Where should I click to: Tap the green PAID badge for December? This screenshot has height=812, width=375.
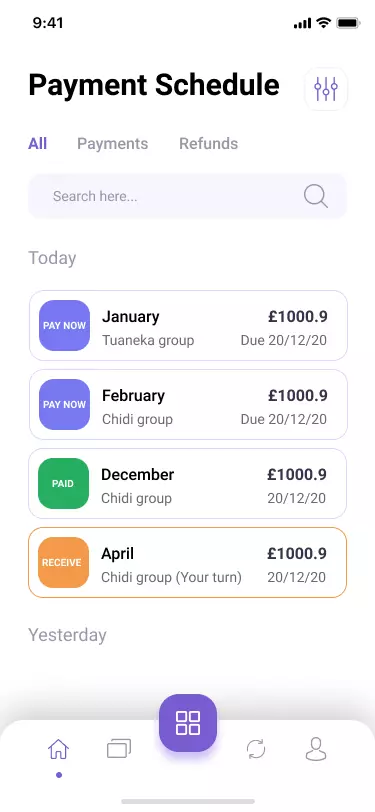click(x=63, y=483)
